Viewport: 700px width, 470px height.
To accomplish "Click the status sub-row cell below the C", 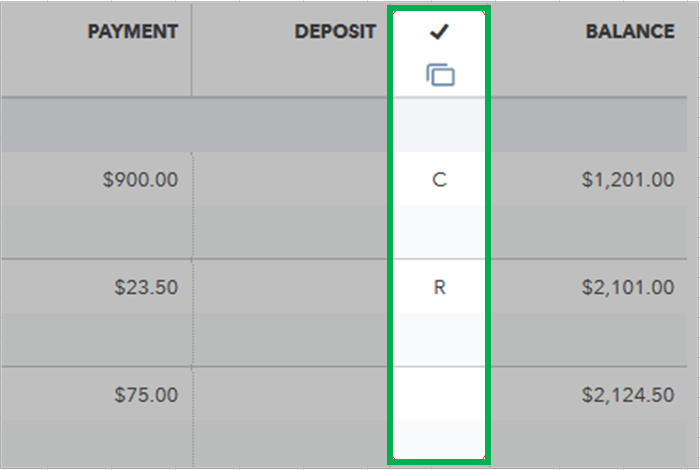I will click(439, 232).
